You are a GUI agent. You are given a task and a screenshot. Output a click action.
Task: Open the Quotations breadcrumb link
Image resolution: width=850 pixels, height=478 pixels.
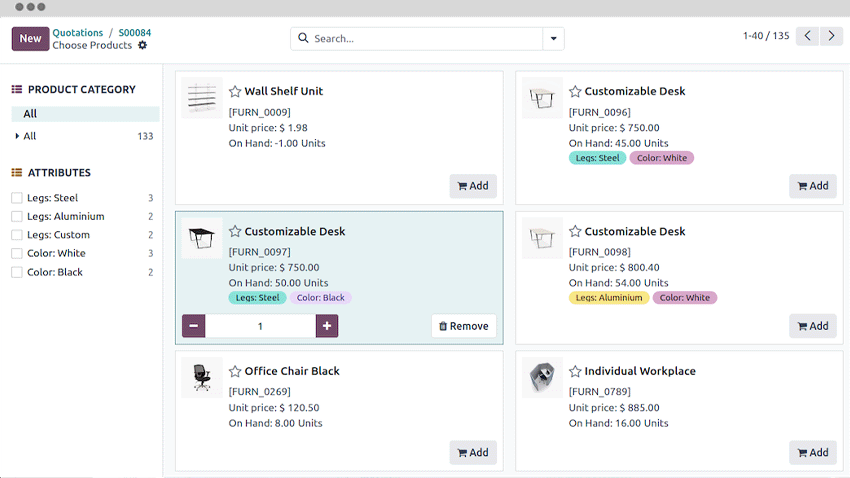click(x=78, y=33)
